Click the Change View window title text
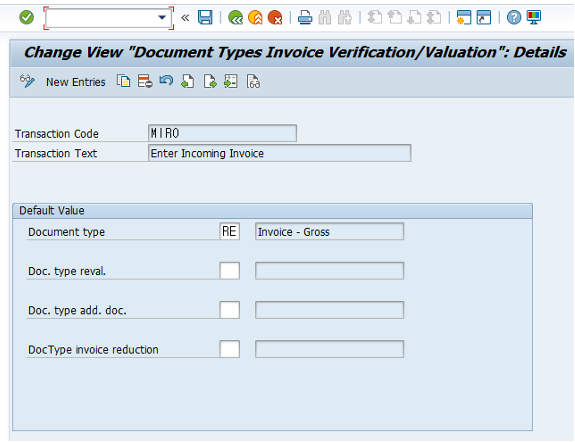The height and width of the screenshot is (442, 575). (295, 52)
